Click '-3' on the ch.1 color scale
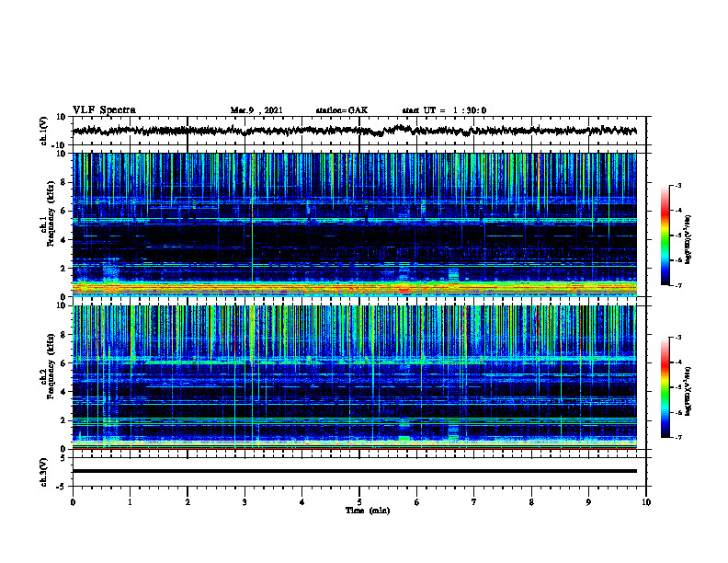Viewport: 728px width, 563px height. tap(677, 185)
